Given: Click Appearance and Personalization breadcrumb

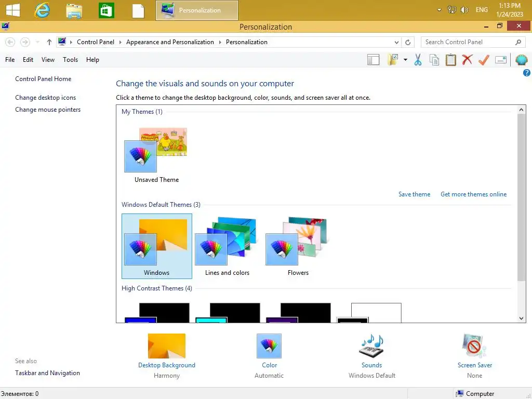Looking at the screenshot, I should click(x=170, y=42).
